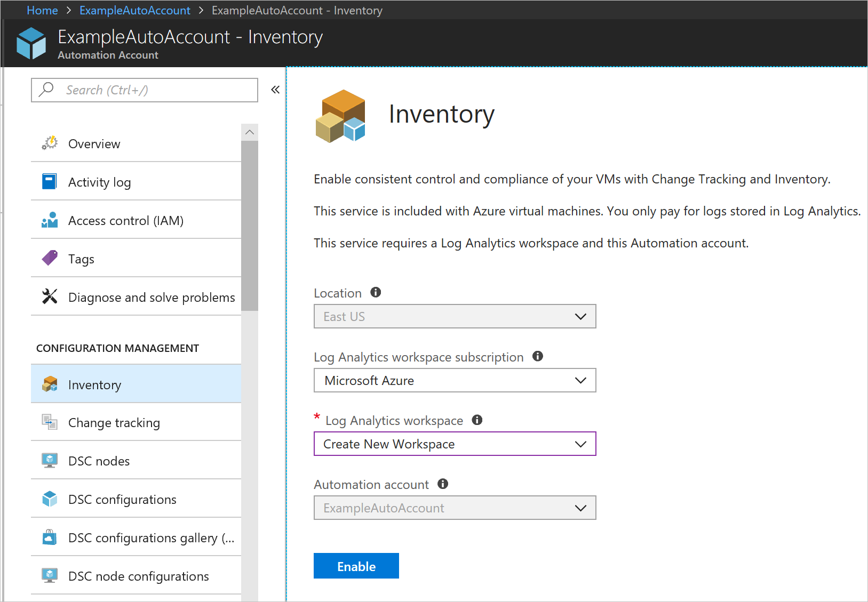The width and height of the screenshot is (868, 602).
Task: Click the Inventory boxes icon in the sidebar
Action: pos(50,384)
